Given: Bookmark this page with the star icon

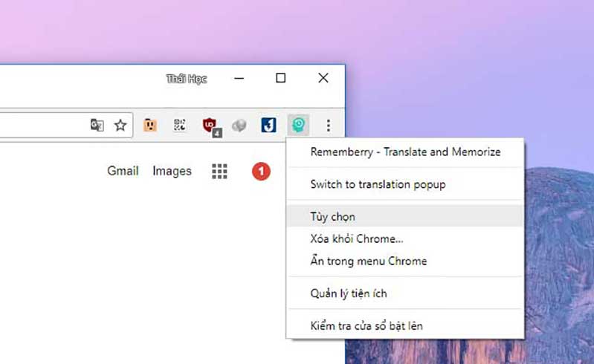Looking at the screenshot, I should (x=120, y=125).
